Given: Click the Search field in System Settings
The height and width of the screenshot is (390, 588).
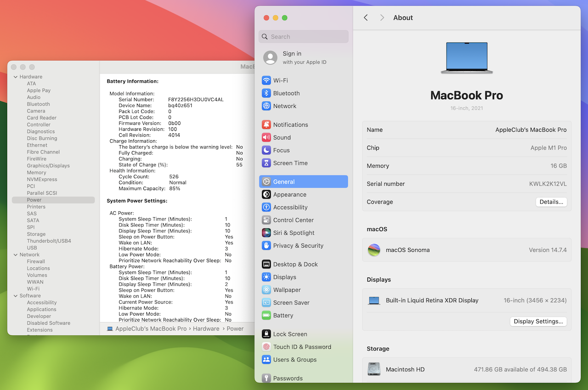Looking at the screenshot, I should (304, 37).
